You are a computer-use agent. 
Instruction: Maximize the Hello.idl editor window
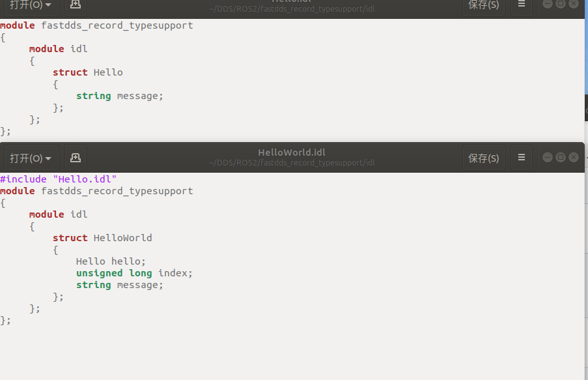[x=561, y=4]
